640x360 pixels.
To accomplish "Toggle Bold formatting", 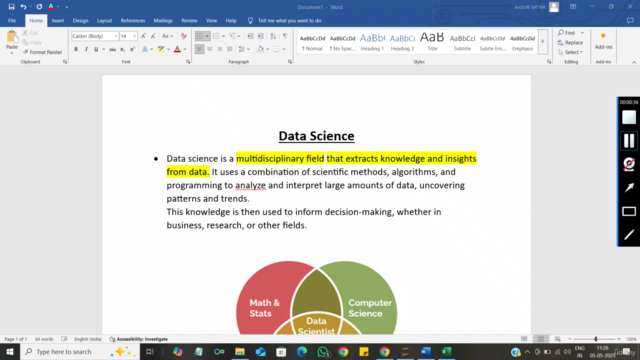I will pos(76,49).
